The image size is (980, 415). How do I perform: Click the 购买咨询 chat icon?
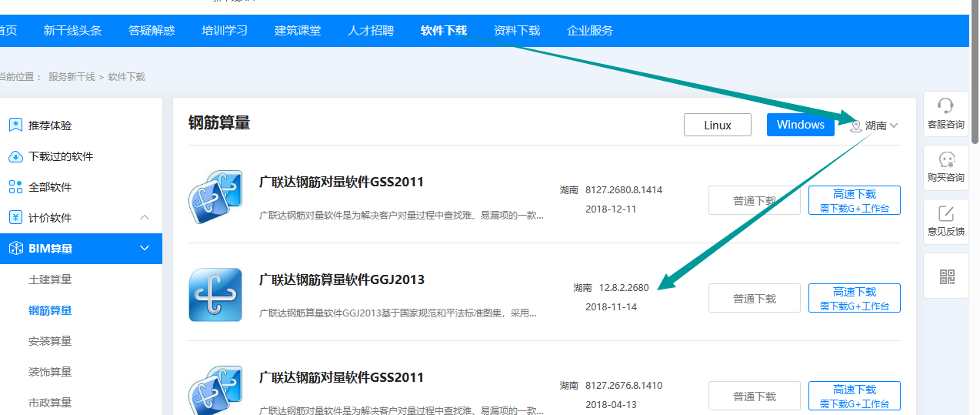click(x=946, y=159)
